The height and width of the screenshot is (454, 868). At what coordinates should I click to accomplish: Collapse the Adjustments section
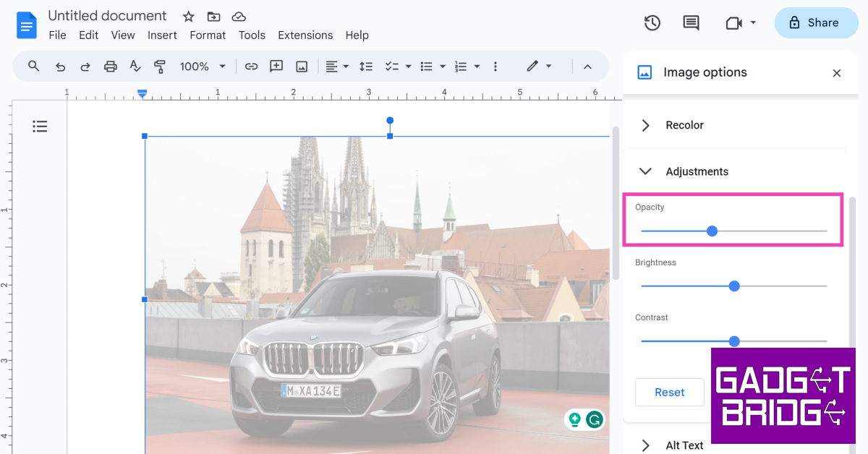click(x=645, y=171)
